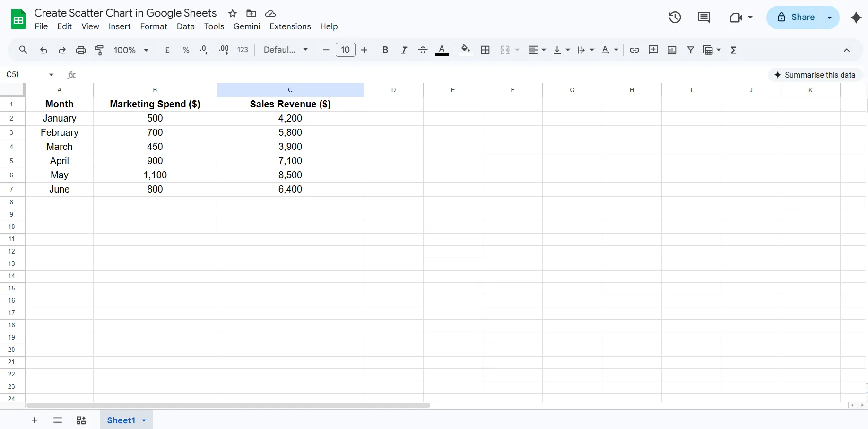Format selection as percent
This screenshot has height=429, width=868.
pyautogui.click(x=186, y=50)
